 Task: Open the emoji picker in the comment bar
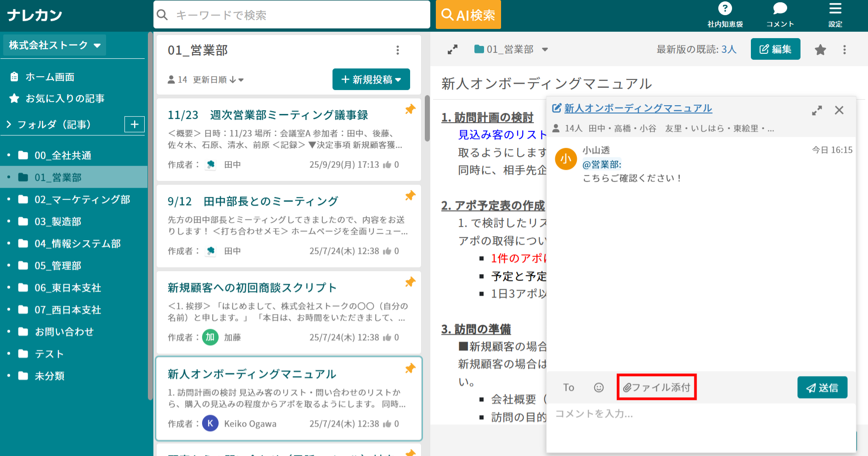pos(598,387)
